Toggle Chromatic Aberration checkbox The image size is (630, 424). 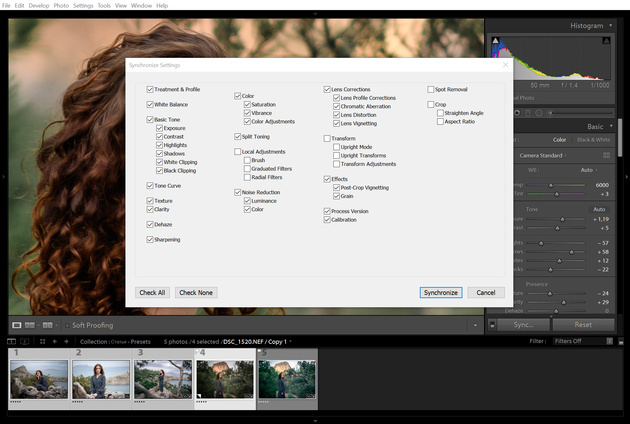[x=336, y=107]
